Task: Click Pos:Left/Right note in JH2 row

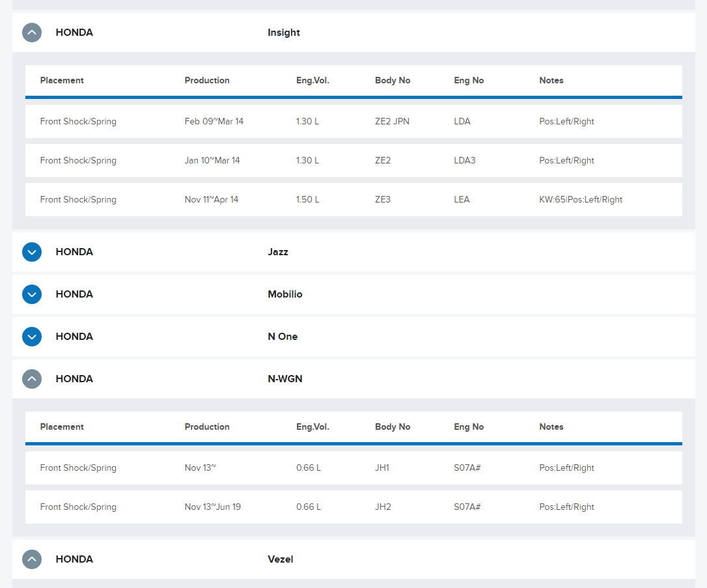Action: pos(566,507)
